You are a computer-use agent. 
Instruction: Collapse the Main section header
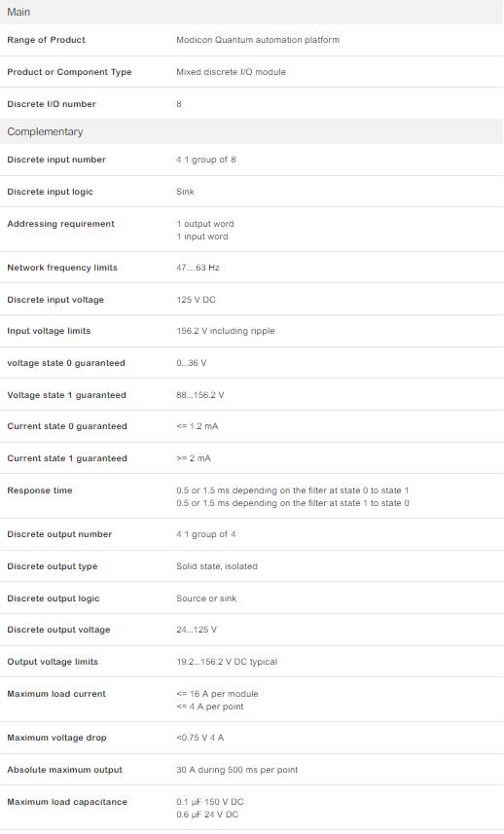point(251,12)
